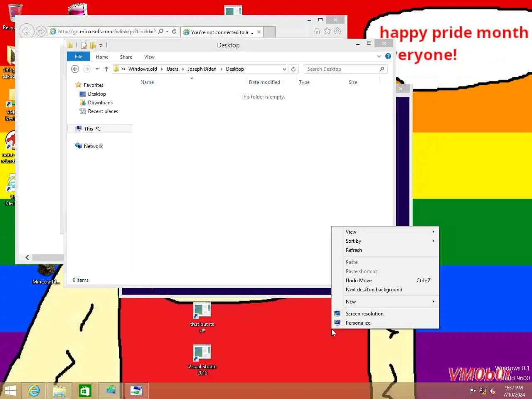Click the Properties icon in Explorer quick access toolbar

pos(84,45)
